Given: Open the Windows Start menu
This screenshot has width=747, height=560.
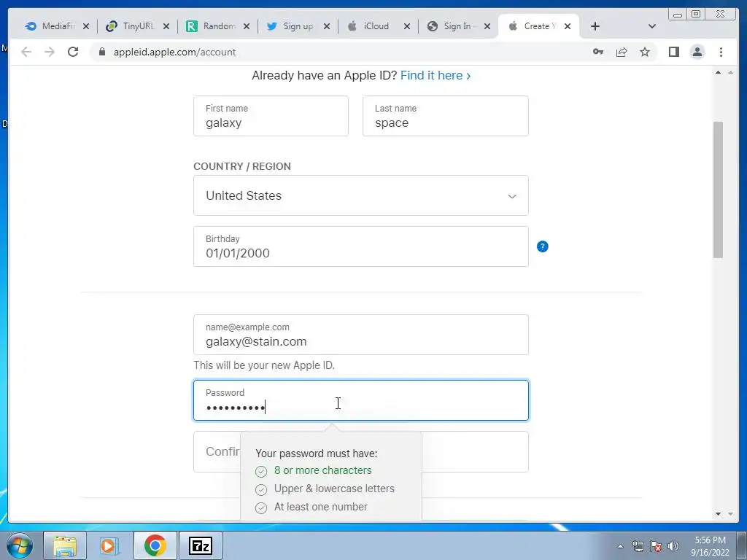Looking at the screenshot, I should point(20,545).
